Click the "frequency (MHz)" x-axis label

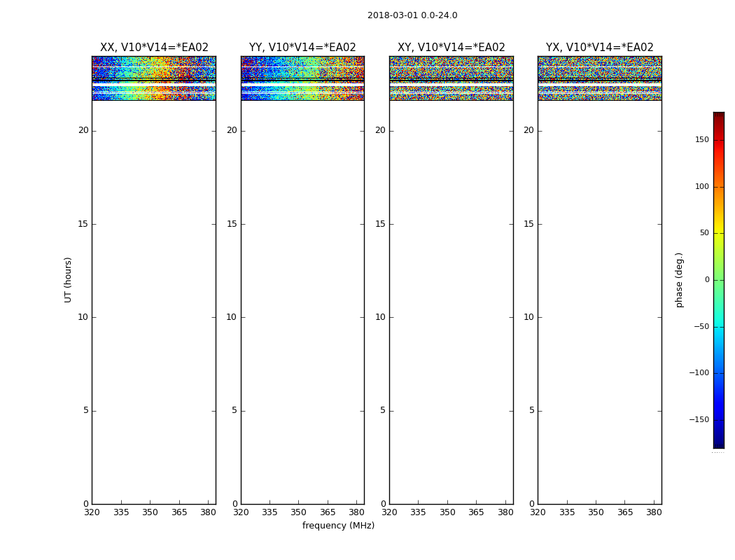click(338, 526)
